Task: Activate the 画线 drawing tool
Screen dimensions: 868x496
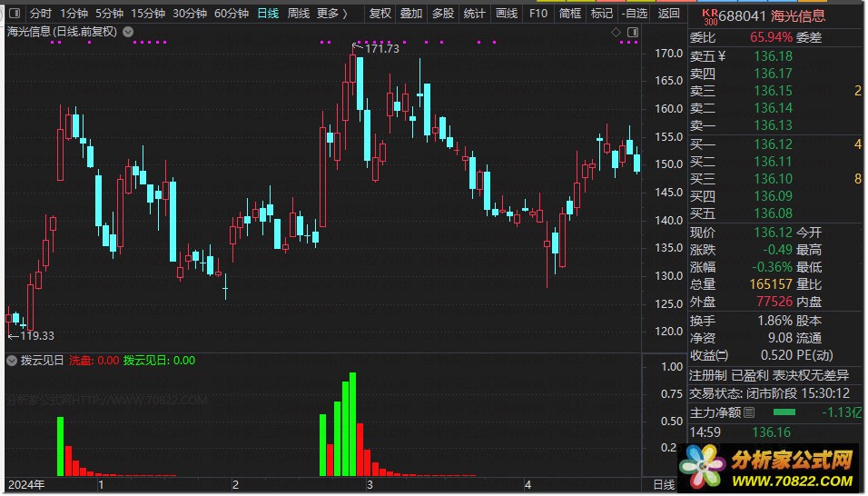Action: (507, 14)
